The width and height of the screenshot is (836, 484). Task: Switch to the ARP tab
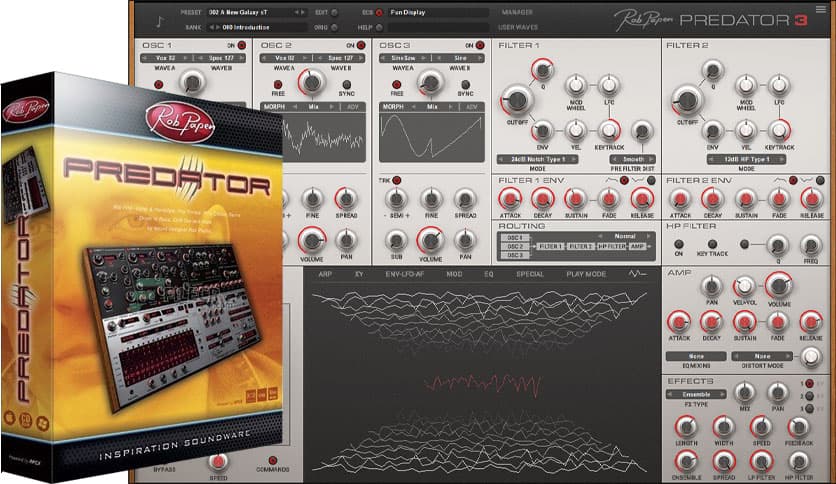(325, 274)
